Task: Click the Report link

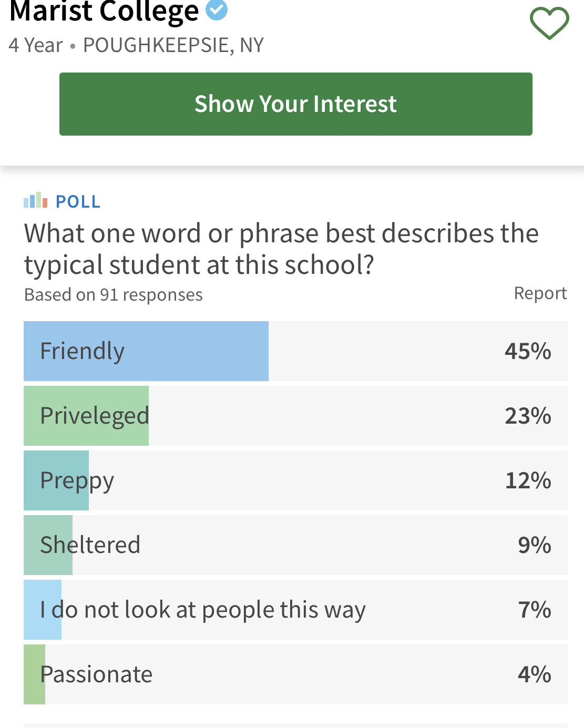Action: (x=540, y=293)
